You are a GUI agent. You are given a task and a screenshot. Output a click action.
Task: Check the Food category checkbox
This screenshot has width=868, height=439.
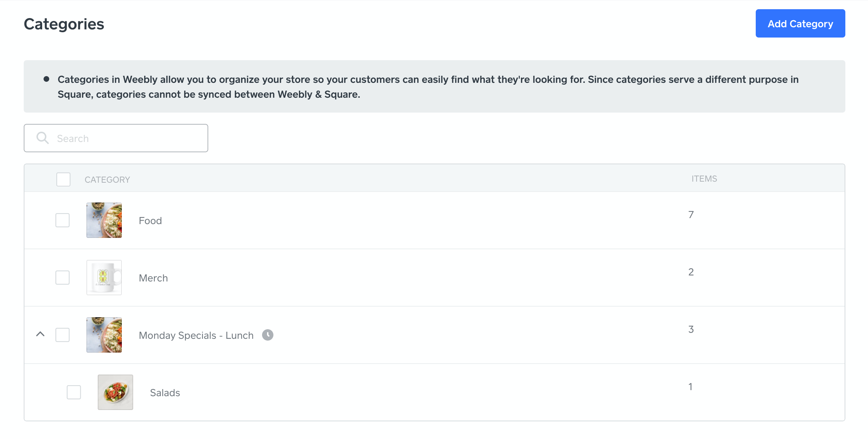pyautogui.click(x=63, y=220)
